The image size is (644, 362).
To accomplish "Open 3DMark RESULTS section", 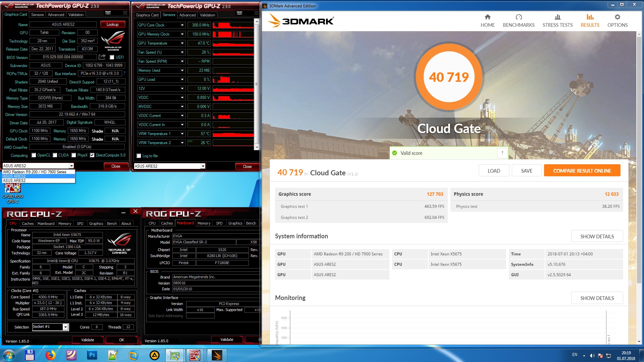I will tap(590, 21).
